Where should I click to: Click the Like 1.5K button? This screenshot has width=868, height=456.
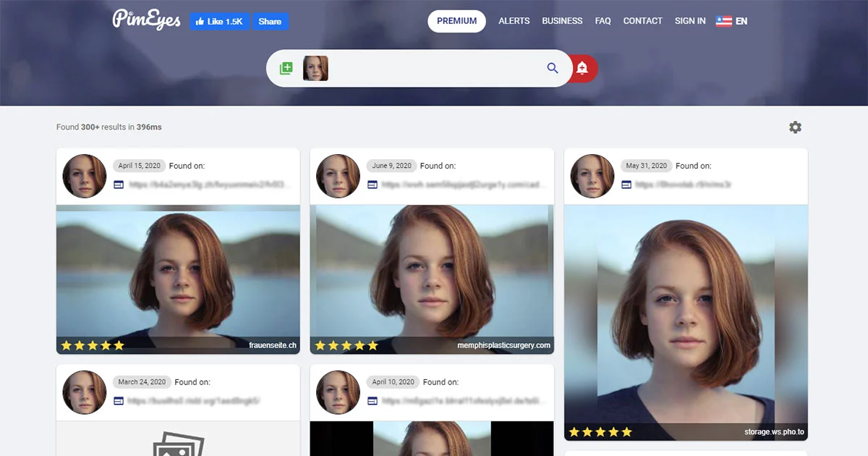[x=219, y=21]
